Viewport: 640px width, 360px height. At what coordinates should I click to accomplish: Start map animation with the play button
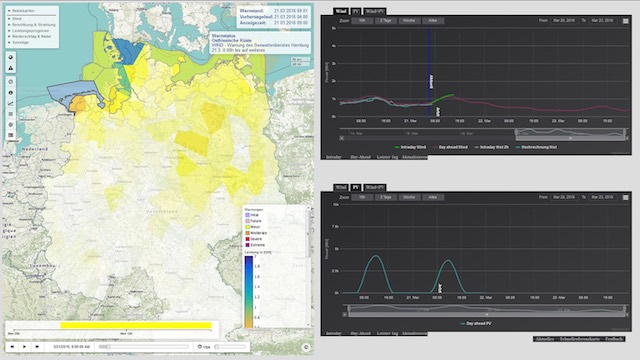coord(24,347)
